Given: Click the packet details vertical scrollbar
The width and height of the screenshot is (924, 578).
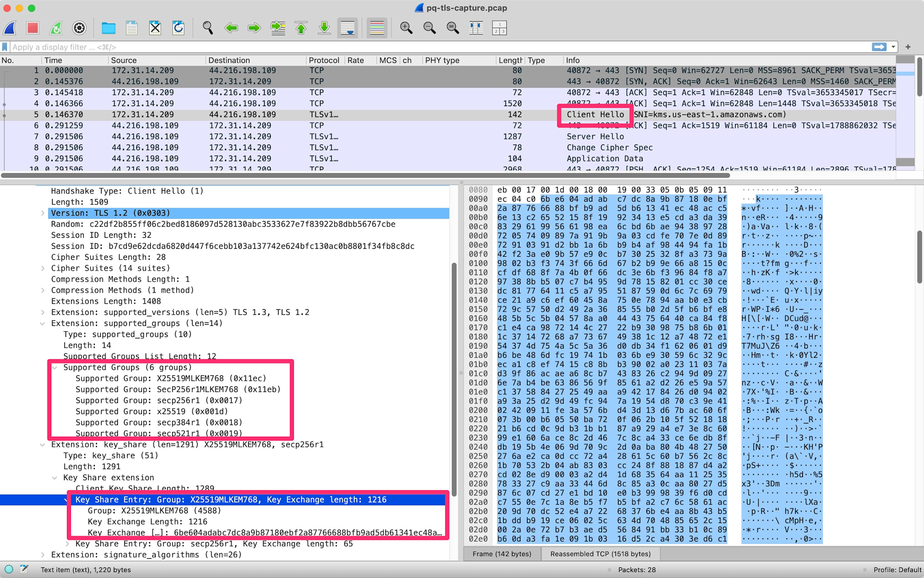Looking at the screenshot, I should [454, 380].
